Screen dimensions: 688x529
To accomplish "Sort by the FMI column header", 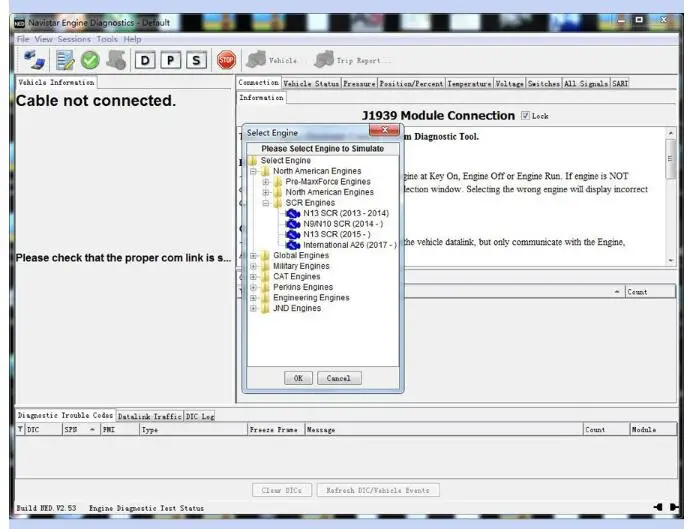I will click(120, 430).
